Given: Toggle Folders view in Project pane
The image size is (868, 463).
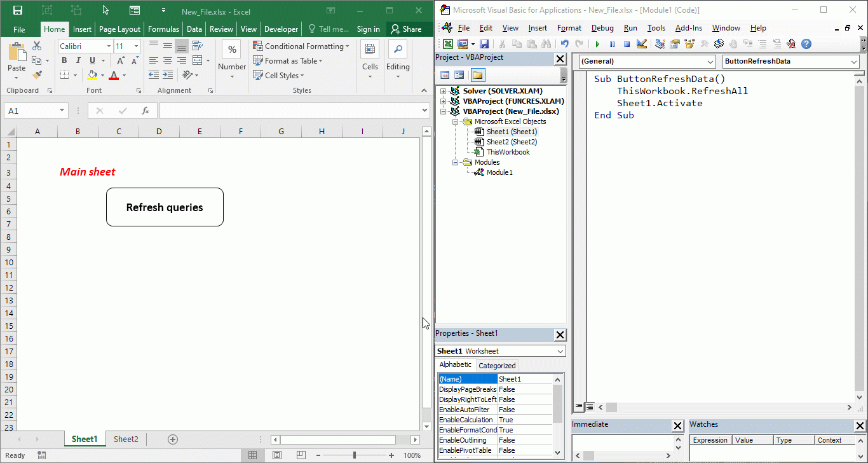Looking at the screenshot, I should coord(477,75).
